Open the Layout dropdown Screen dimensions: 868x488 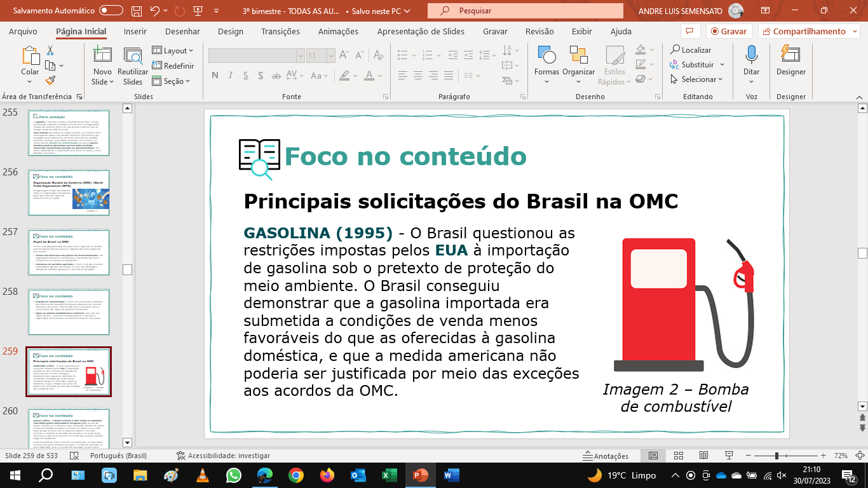coord(173,51)
